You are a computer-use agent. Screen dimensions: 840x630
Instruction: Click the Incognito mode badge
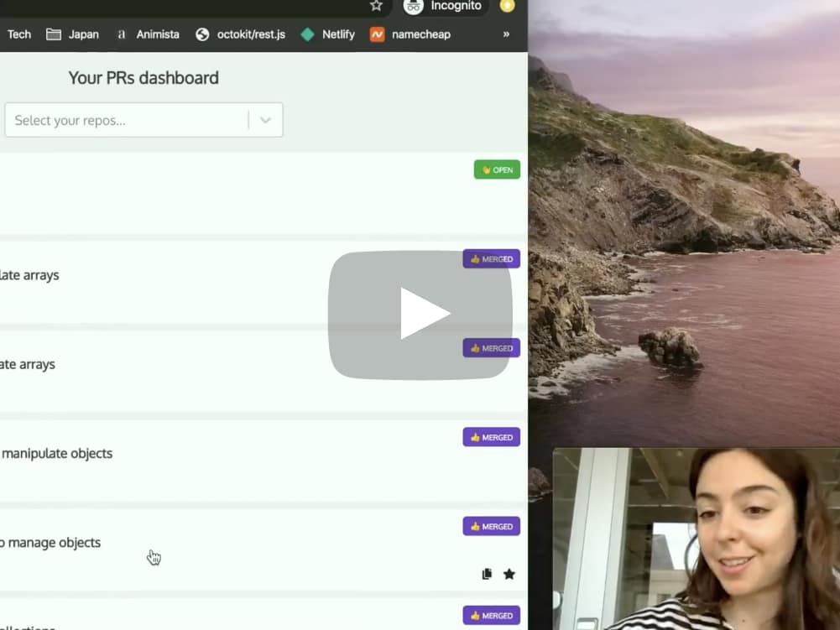coord(444,7)
